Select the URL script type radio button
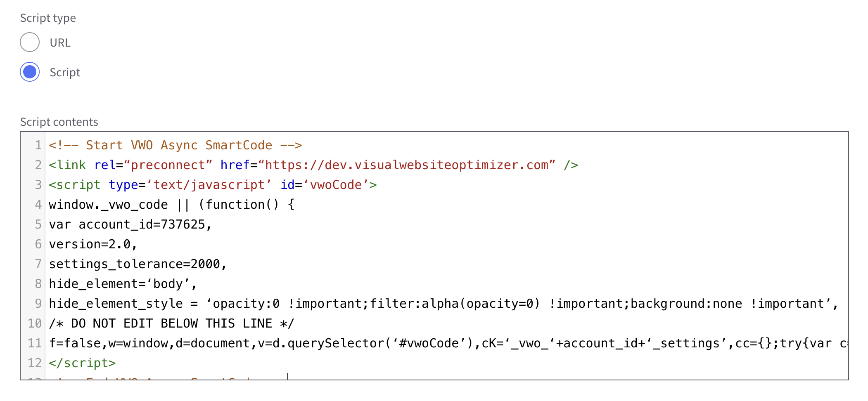The width and height of the screenshot is (868, 401). click(30, 42)
